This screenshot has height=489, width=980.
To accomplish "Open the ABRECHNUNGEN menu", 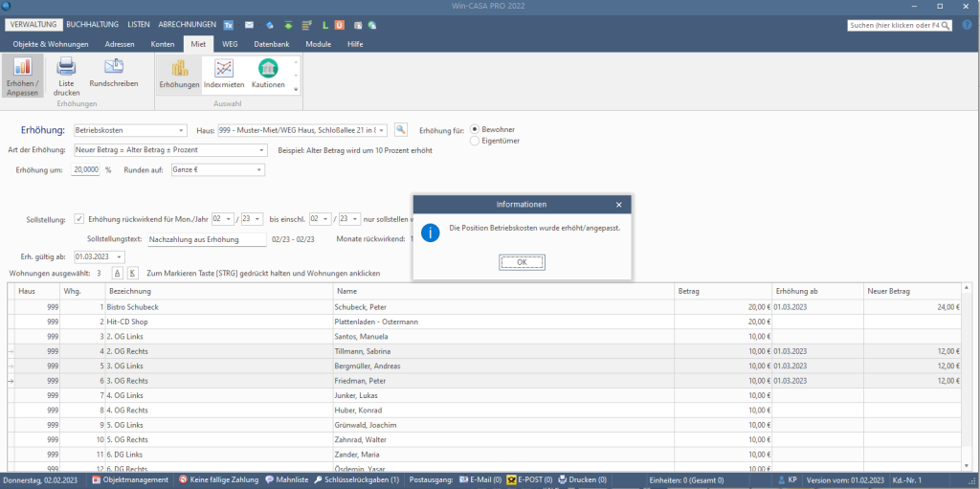I will pos(188,25).
